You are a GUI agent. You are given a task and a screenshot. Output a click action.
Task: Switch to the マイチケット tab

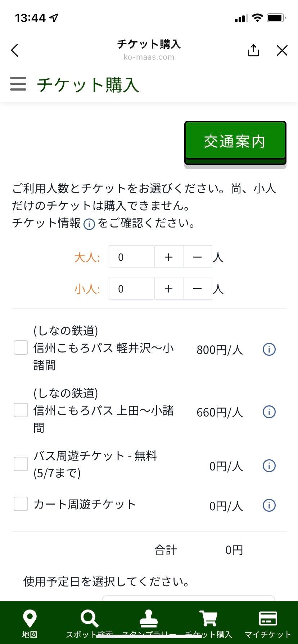pos(268,624)
